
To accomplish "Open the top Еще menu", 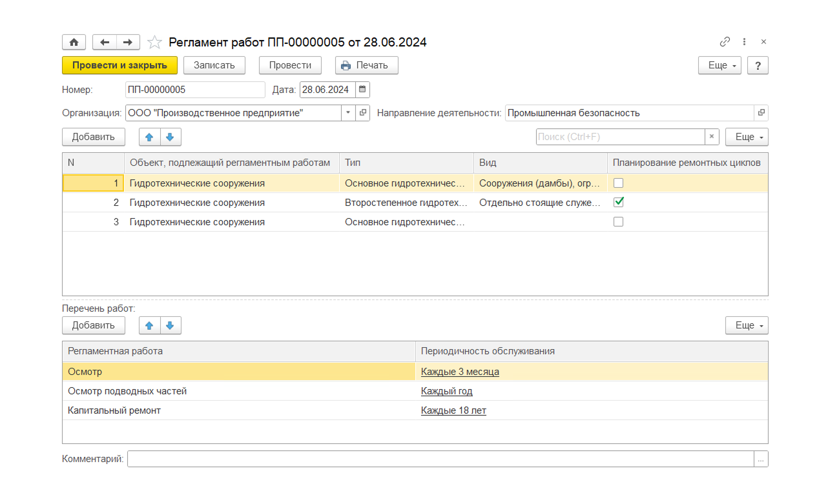I will click(x=719, y=65).
